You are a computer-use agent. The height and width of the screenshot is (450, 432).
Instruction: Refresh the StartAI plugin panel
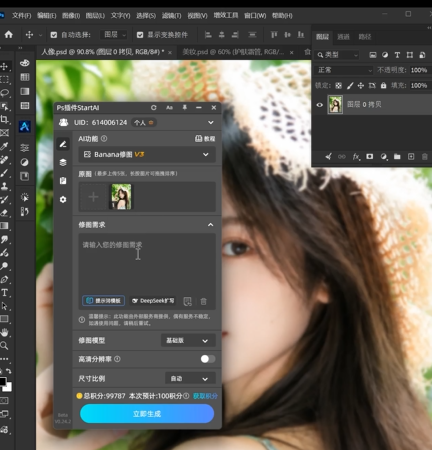(x=153, y=108)
